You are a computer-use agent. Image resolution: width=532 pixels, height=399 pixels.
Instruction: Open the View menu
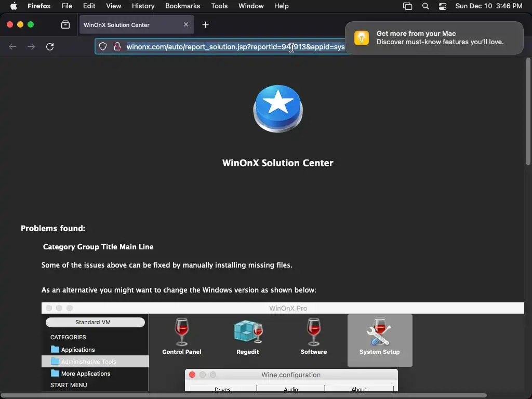(x=113, y=6)
